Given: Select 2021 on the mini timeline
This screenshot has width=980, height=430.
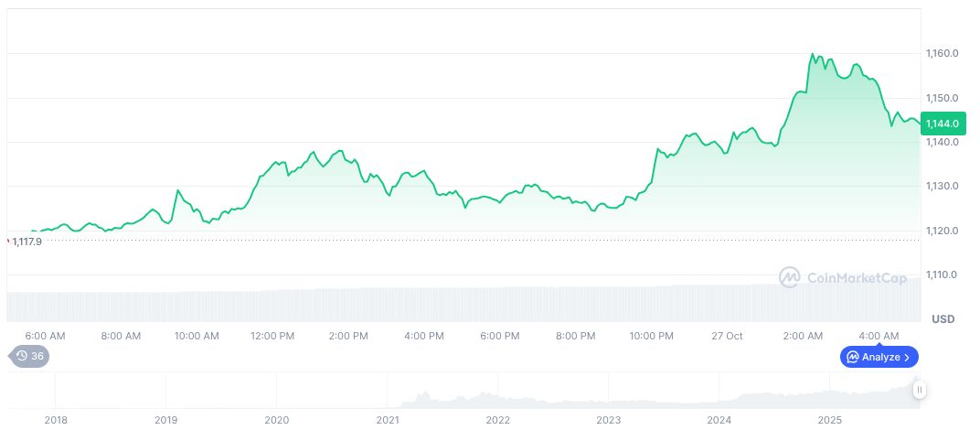Looking at the screenshot, I should point(387,421).
